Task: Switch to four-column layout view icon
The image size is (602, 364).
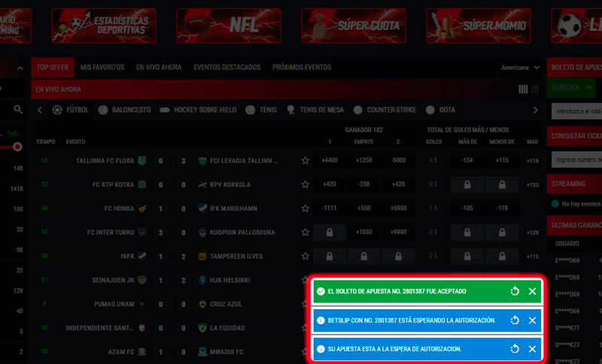Action: 523,89
